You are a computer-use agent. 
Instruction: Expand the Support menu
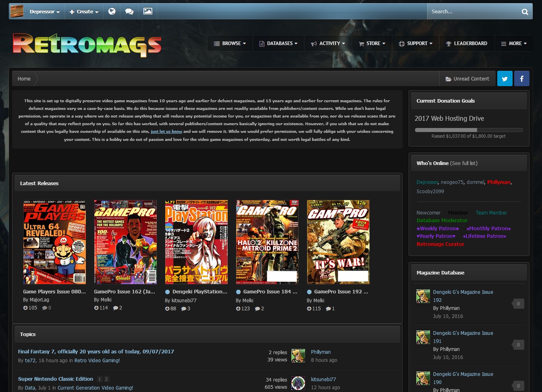tap(415, 43)
